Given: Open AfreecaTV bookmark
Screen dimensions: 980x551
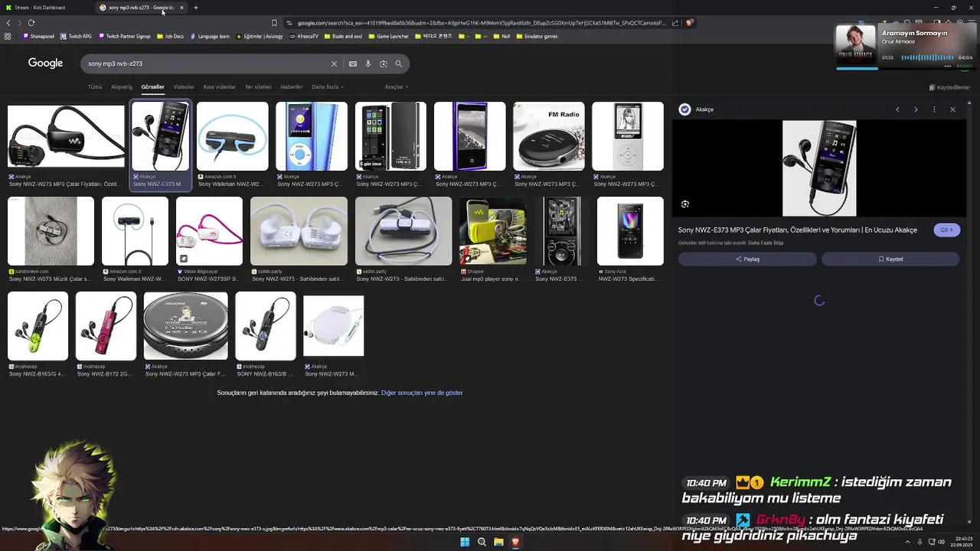Looking at the screenshot, I should point(303,36).
